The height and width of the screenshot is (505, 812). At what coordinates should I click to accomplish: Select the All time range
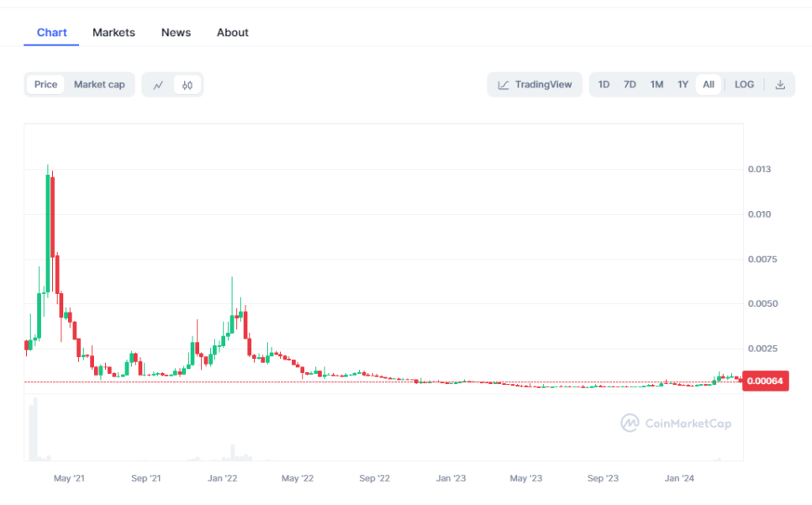pyautogui.click(x=709, y=84)
